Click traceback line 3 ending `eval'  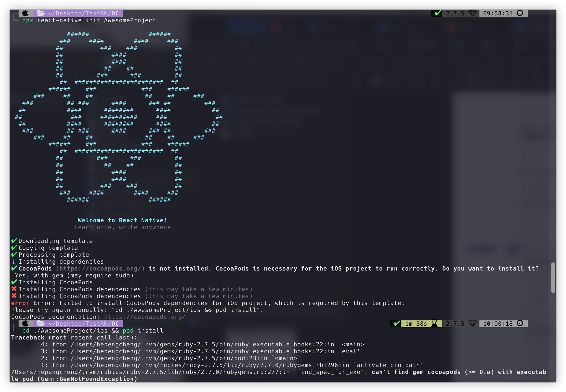click(200, 351)
